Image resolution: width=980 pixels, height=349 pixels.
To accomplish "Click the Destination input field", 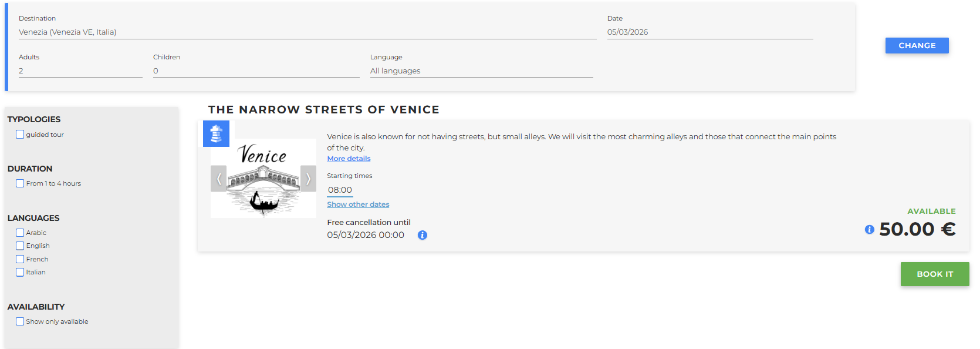I will 307,32.
